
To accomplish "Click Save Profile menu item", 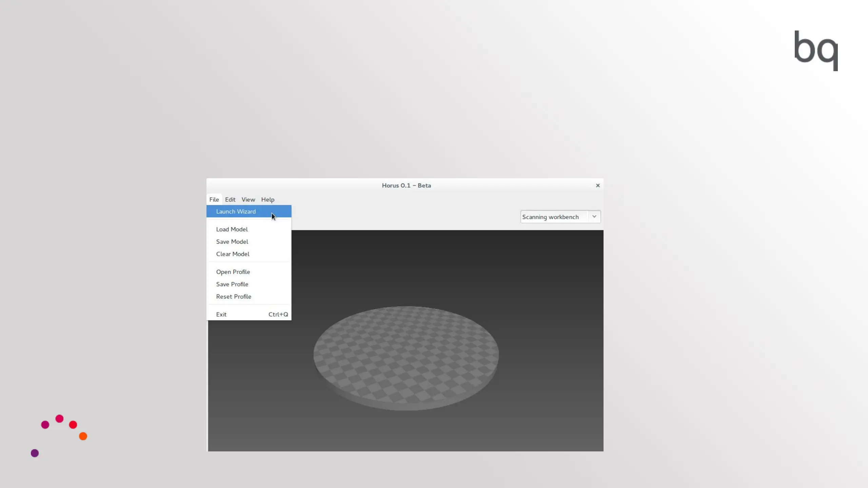I will (x=232, y=284).
